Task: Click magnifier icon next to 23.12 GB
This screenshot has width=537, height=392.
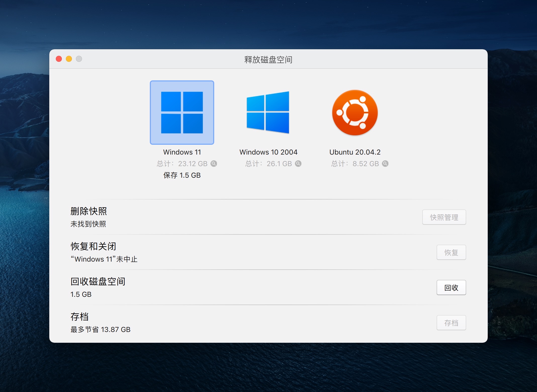Action: coord(214,164)
